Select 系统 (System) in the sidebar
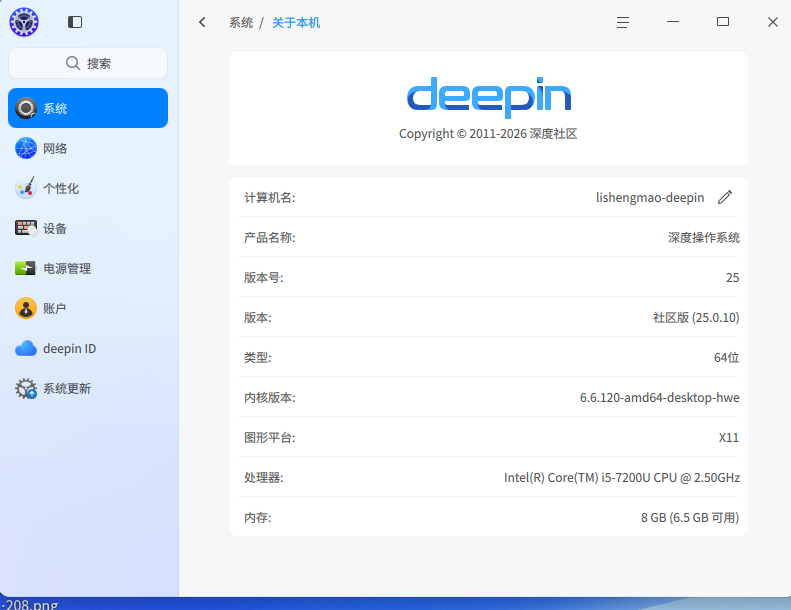 [x=88, y=108]
